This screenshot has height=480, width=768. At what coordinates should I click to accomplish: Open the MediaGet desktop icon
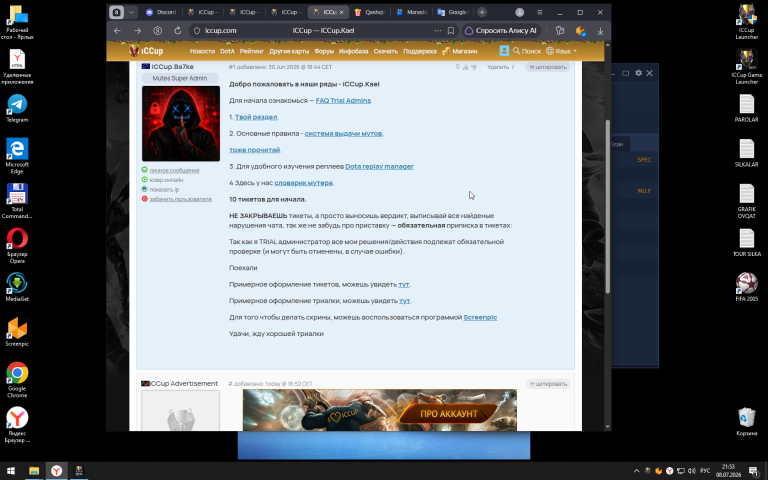(x=17, y=287)
